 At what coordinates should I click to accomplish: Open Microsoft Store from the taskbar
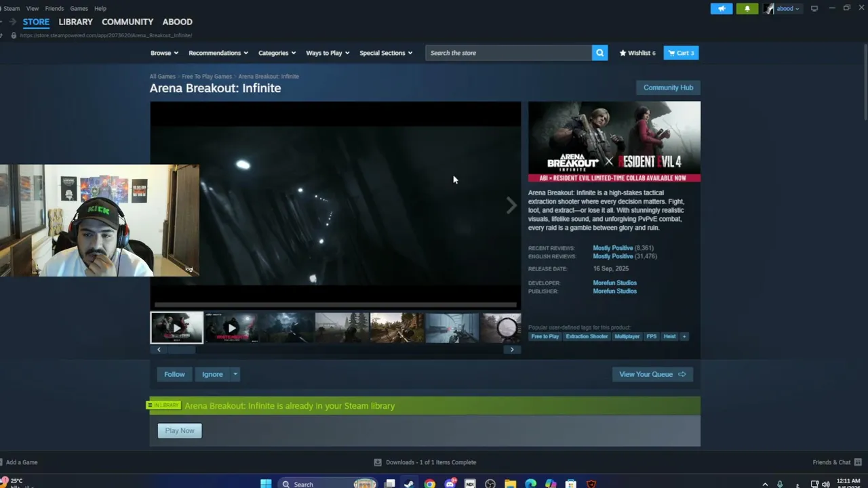tap(571, 484)
